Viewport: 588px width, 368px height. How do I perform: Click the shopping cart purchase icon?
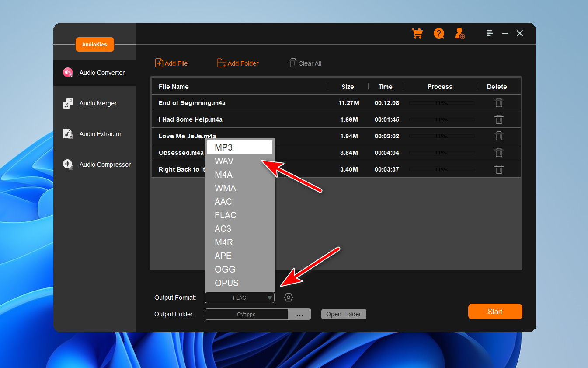pos(417,33)
